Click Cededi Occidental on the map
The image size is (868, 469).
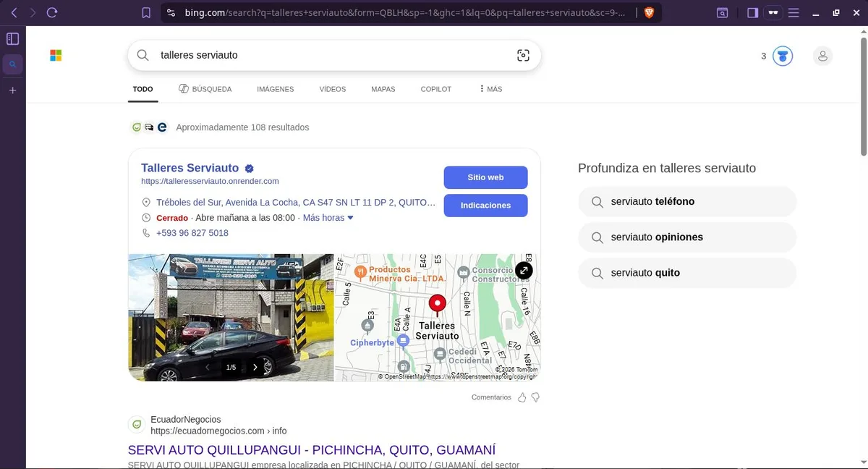pos(464,355)
